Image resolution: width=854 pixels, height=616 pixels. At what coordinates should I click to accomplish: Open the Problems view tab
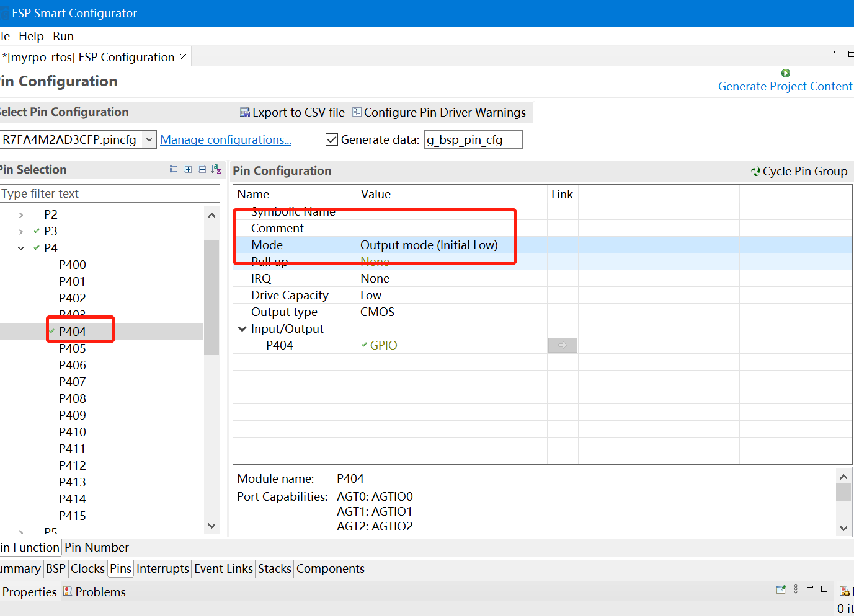94,592
